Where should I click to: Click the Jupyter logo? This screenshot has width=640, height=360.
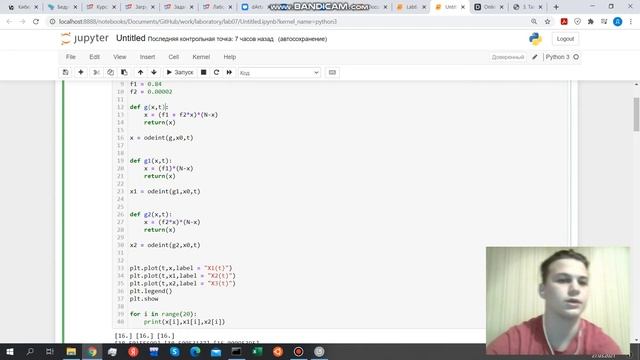pos(84,38)
